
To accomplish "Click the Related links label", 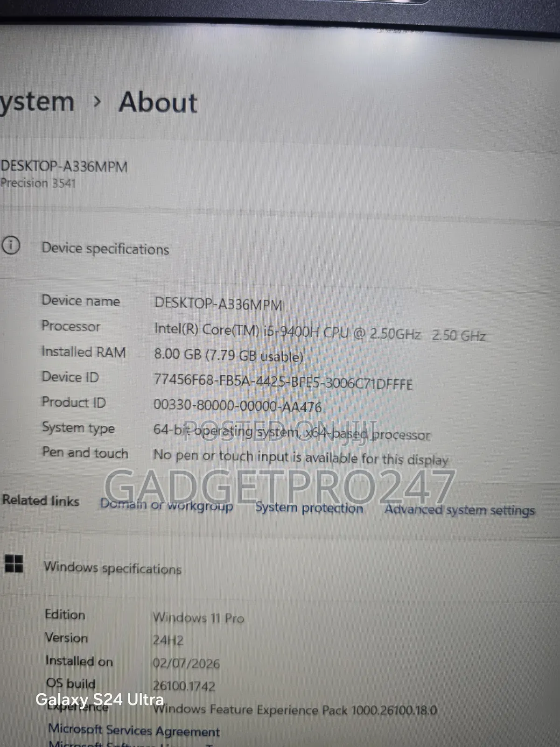I will tap(41, 500).
